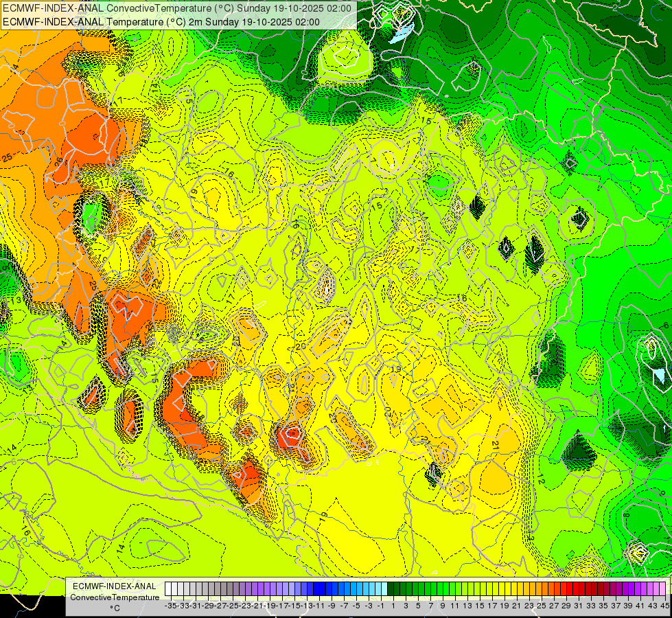The height and width of the screenshot is (618, 672).
Task: Click the '33' legend scale number
Action: pyautogui.click(x=590, y=606)
